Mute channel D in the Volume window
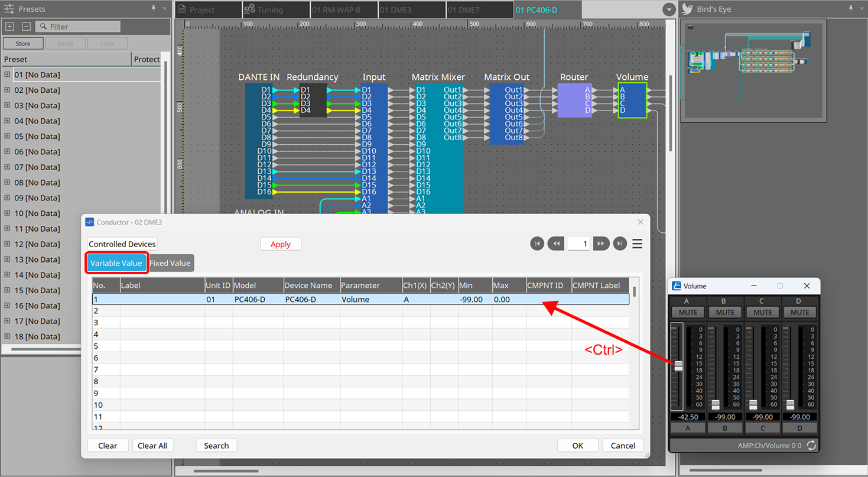This screenshot has height=477, width=868. [799, 312]
